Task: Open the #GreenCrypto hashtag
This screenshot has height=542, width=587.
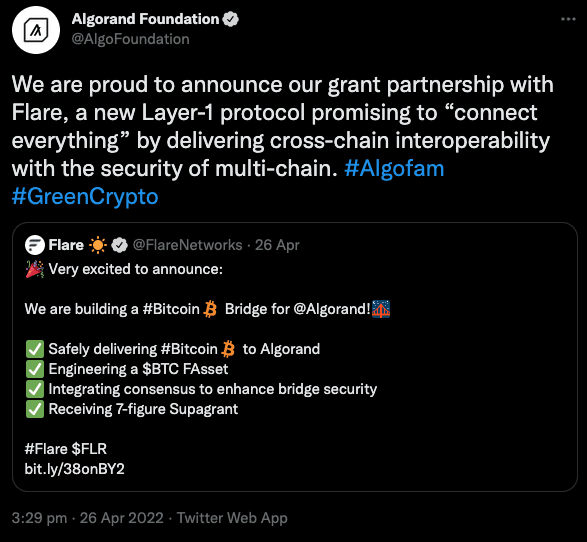Action: coord(85,197)
